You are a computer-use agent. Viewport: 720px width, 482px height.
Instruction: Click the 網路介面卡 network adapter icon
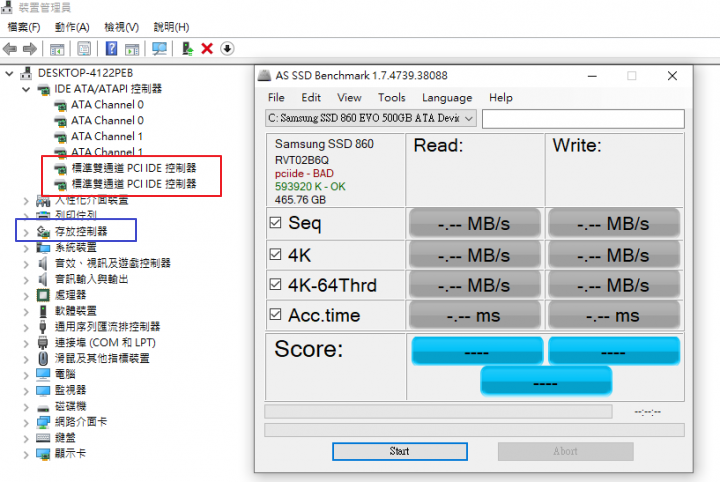[x=43, y=422]
